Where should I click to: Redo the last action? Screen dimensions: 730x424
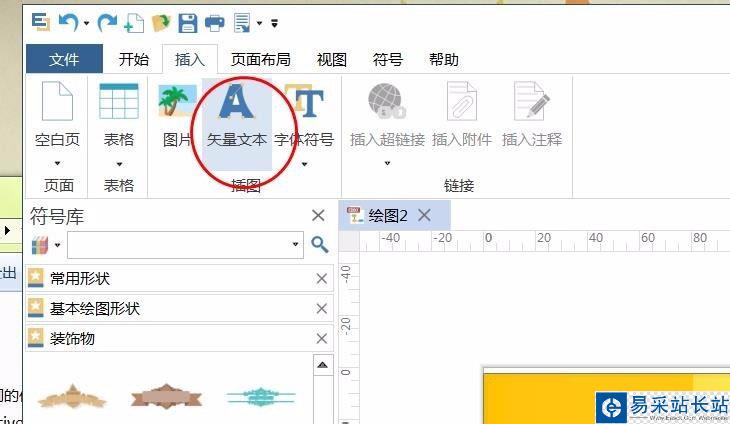[x=107, y=22]
